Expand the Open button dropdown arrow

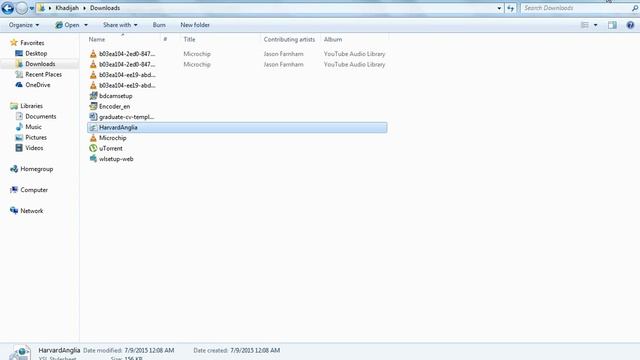pos(86,25)
